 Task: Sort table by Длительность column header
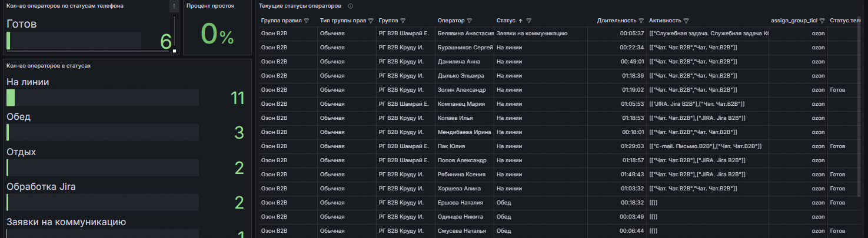(x=617, y=21)
